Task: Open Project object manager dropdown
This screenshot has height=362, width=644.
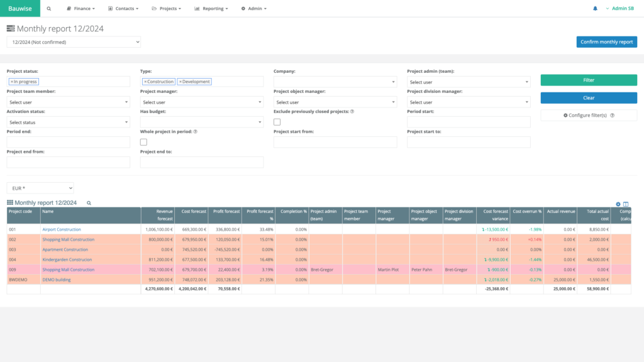Action: (335, 102)
